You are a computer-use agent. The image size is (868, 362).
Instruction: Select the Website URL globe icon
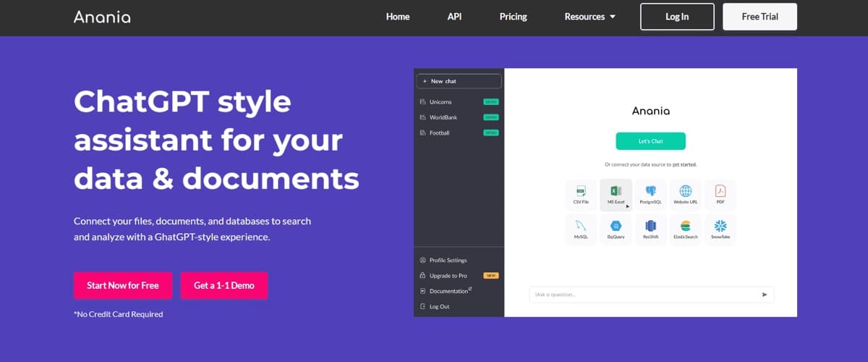click(685, 190)
